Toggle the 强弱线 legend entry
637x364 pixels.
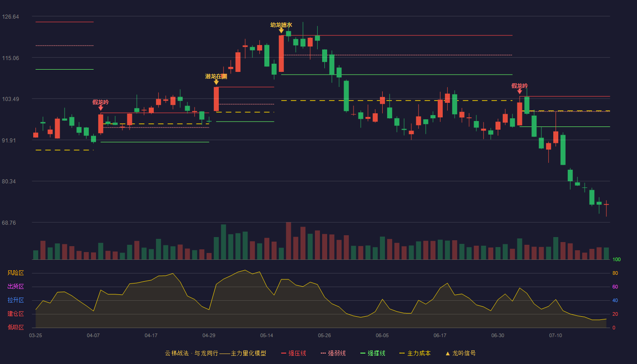[333, 353]
